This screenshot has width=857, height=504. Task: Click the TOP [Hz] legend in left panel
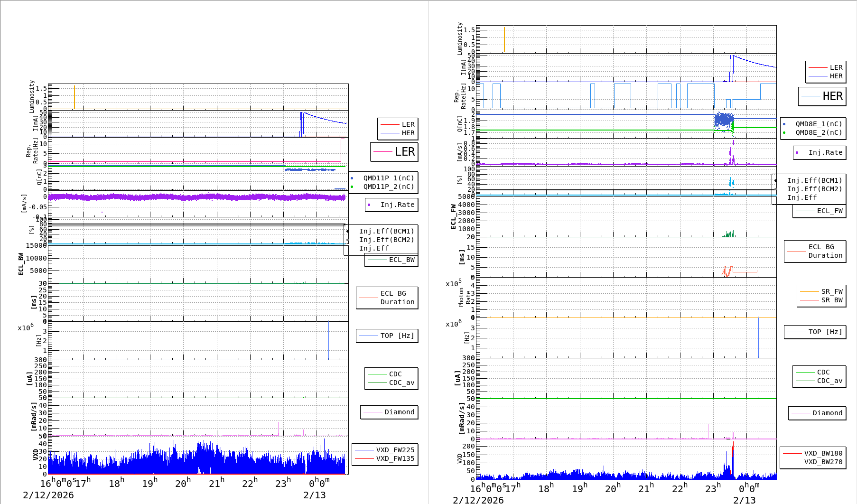pos(387,336)
